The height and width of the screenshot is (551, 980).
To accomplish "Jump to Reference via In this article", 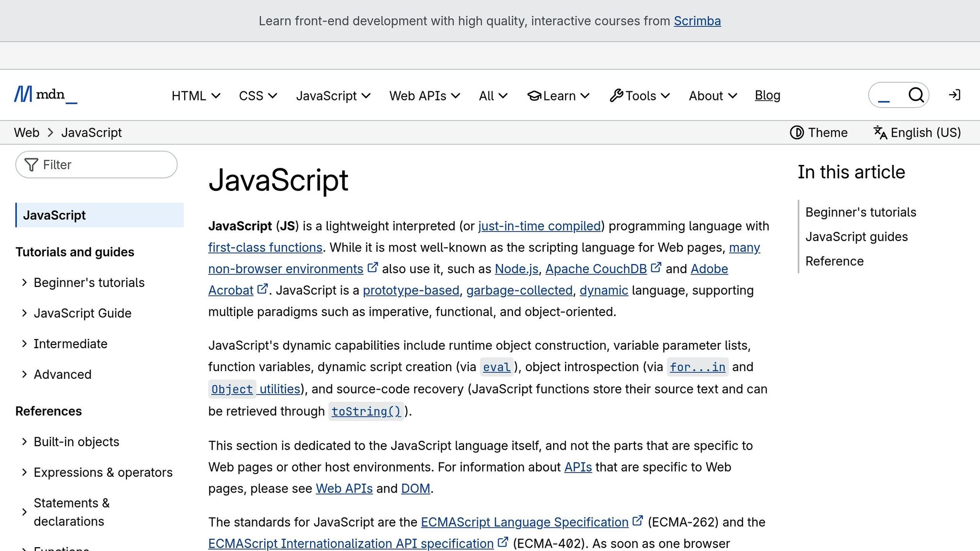I will coord(835,261).
